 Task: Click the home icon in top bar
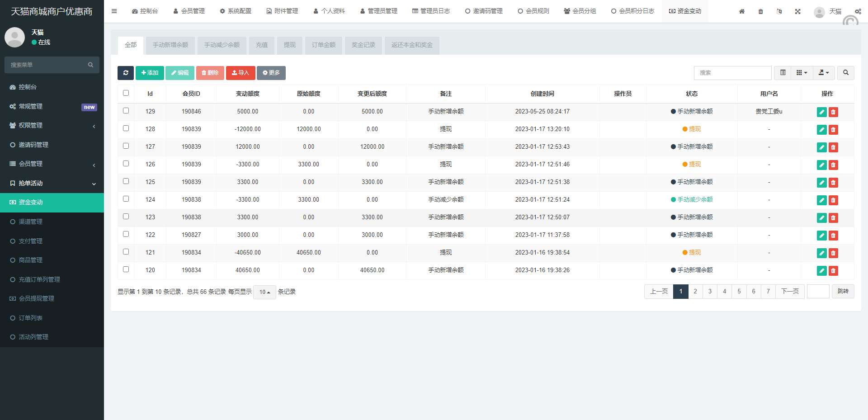742,11
